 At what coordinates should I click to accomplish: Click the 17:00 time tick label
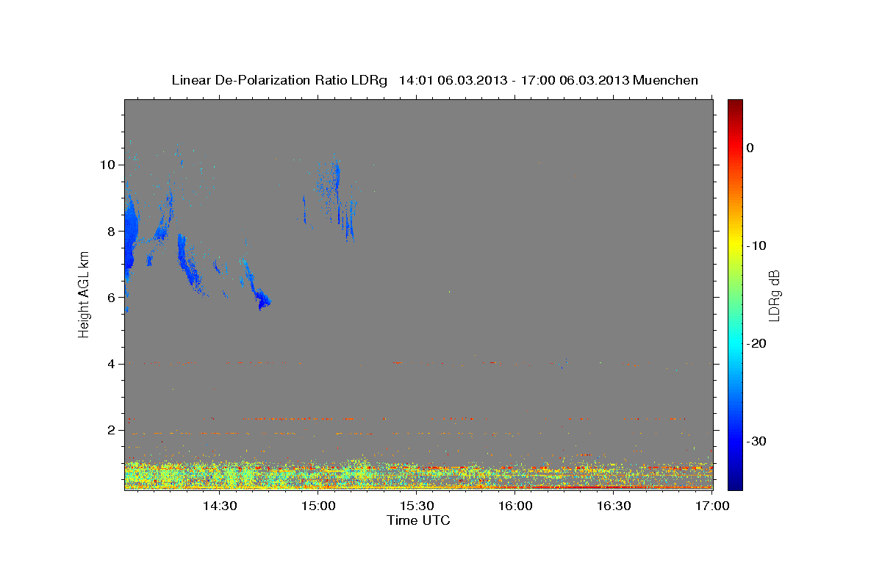click(713, 506)
